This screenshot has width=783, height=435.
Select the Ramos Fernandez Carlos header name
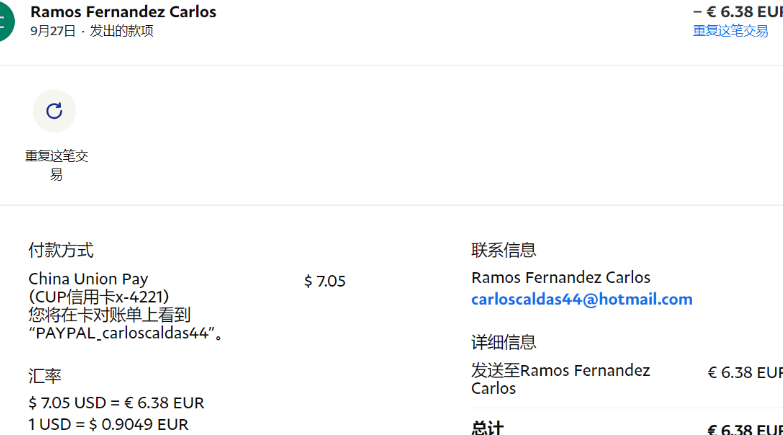[123, 11]
